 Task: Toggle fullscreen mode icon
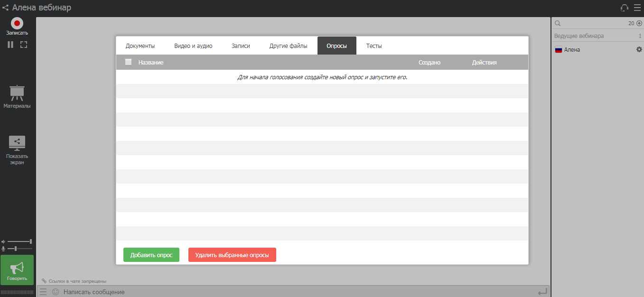tap(24, 45)
